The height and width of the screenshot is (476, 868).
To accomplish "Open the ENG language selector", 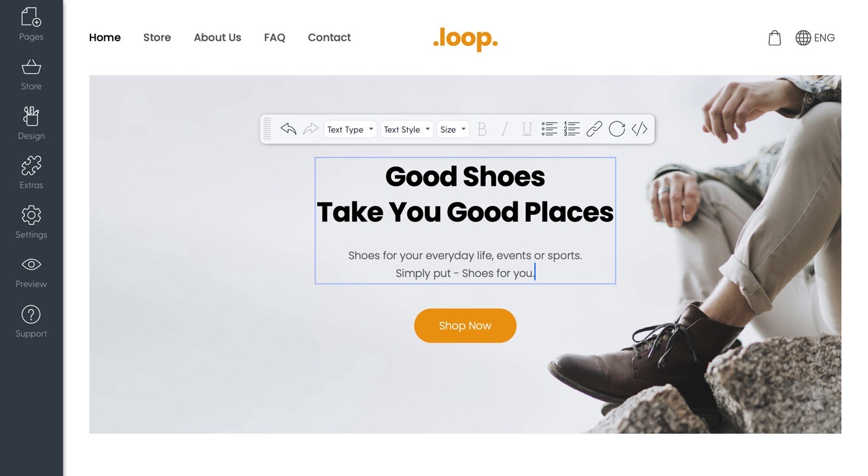I will (x=815, y=38).
